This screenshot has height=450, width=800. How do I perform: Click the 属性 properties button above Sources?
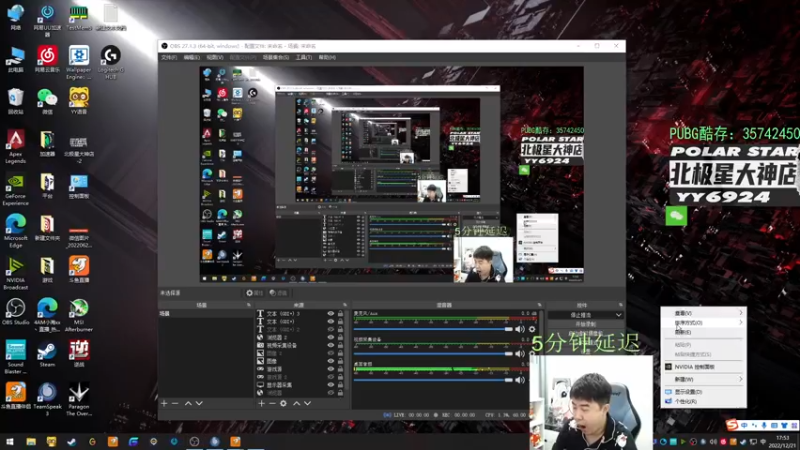pos(254,293)
